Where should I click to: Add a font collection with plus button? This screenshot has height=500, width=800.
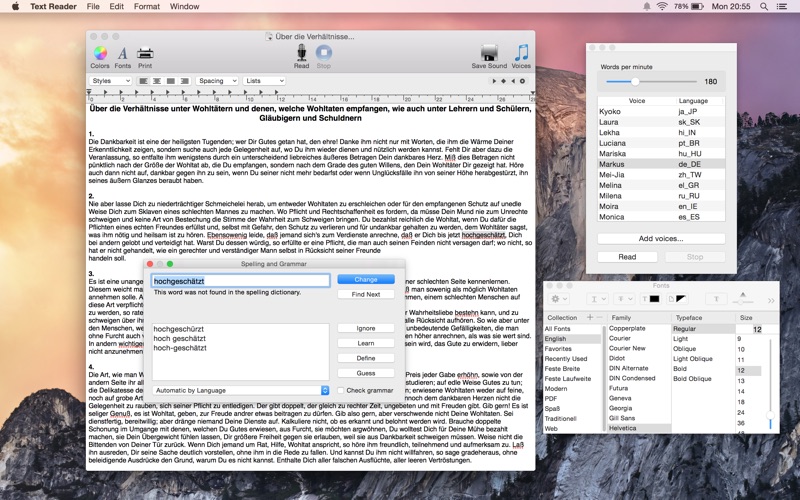[590, 317]
